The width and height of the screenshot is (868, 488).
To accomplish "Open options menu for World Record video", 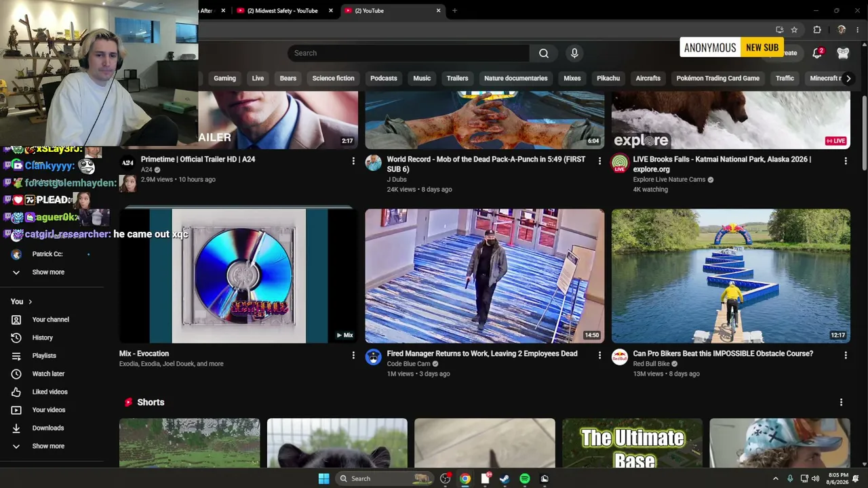I will tap(599, 161).
